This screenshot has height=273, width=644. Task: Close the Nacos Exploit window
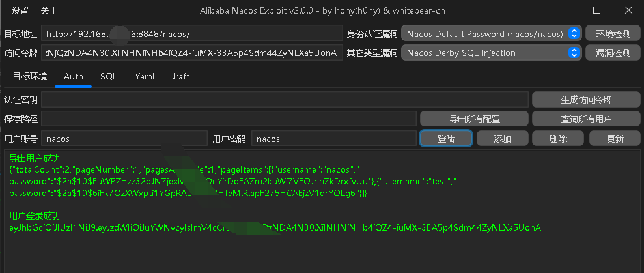(628, 10)
